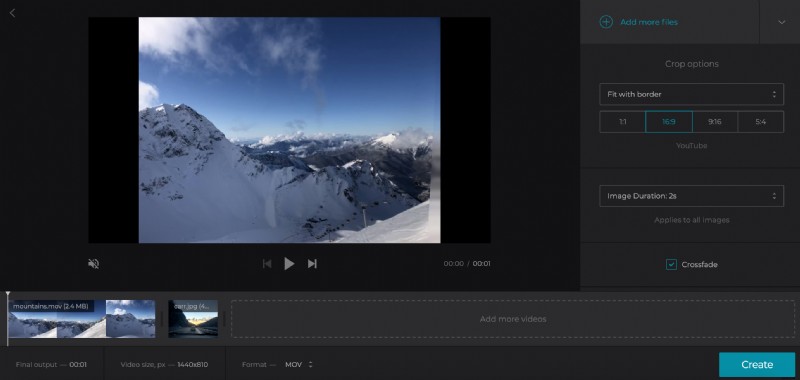Click the plus icon for adding files
Viewport: 800px width, 380px height.
[x=606, y=22]
